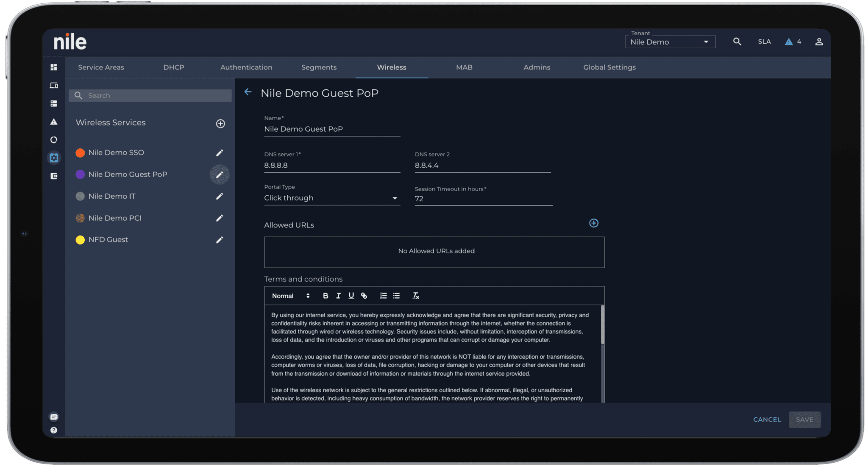Open the SLA link in top bar
The width and height of the screenshot is (868, 466).
pos(765,42)
